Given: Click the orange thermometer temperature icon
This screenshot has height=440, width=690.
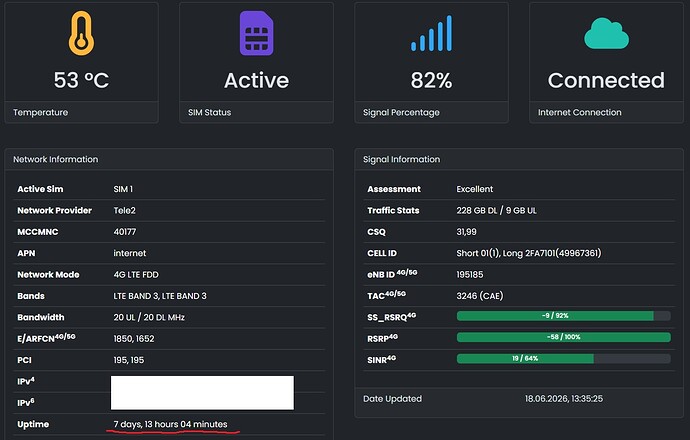Looking at the screenshot, I should point(81,33).
